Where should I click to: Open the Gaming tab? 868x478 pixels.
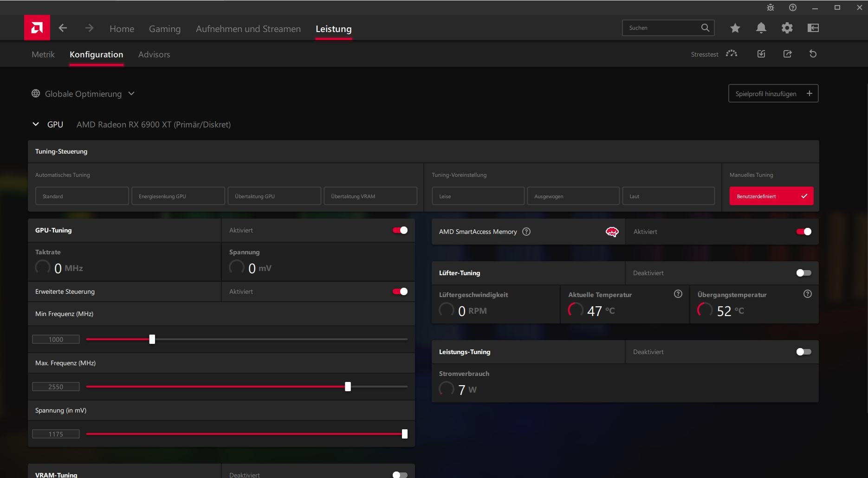pyautogui.click(x=165, y=29)
